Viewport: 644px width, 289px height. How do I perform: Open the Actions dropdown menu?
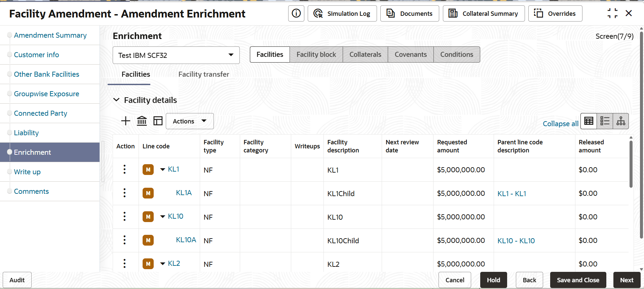pyautogui.click(x=190, y=121)
